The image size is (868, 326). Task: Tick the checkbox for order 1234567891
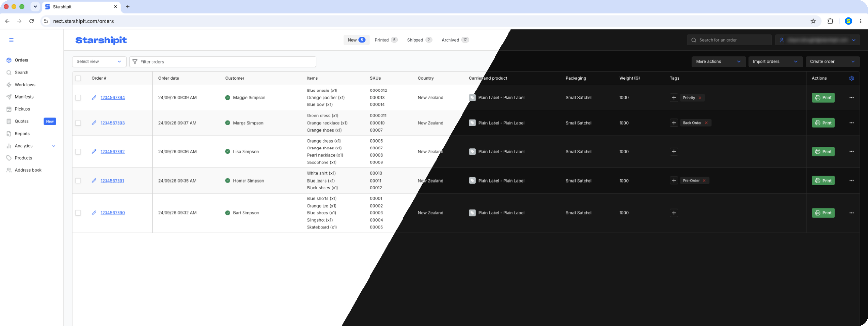click(x=78, y=181)
